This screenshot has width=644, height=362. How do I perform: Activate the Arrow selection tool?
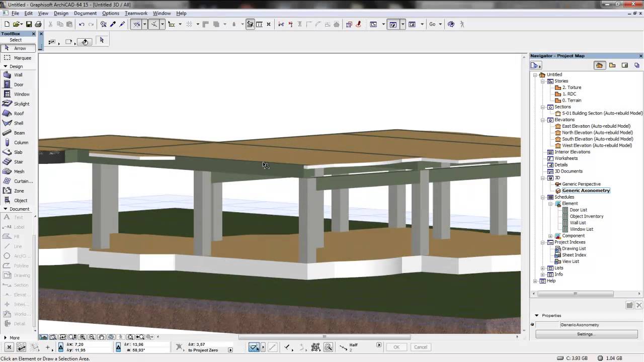(18, 48)
